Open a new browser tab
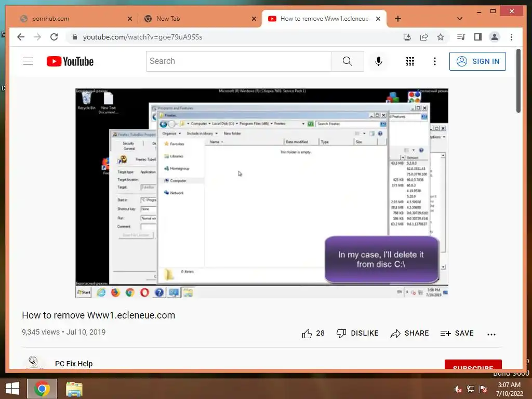Screen dimensions: 532x399 point(398,19)
